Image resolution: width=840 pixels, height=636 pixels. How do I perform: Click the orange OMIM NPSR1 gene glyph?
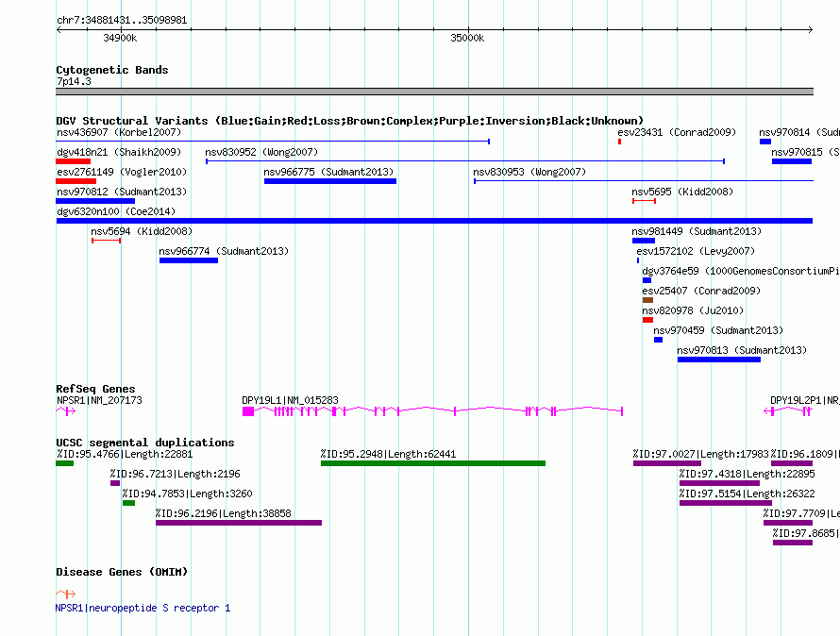(x=66, y=594)
